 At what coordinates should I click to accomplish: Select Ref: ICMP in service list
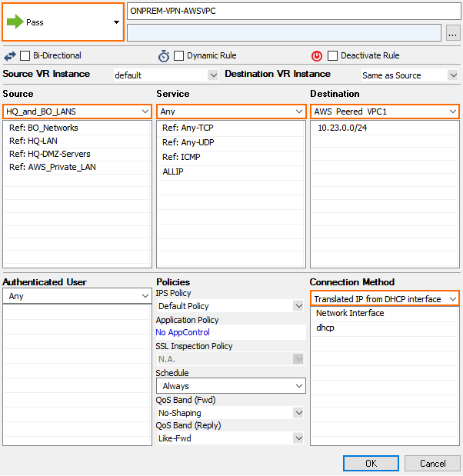point(231,157)
